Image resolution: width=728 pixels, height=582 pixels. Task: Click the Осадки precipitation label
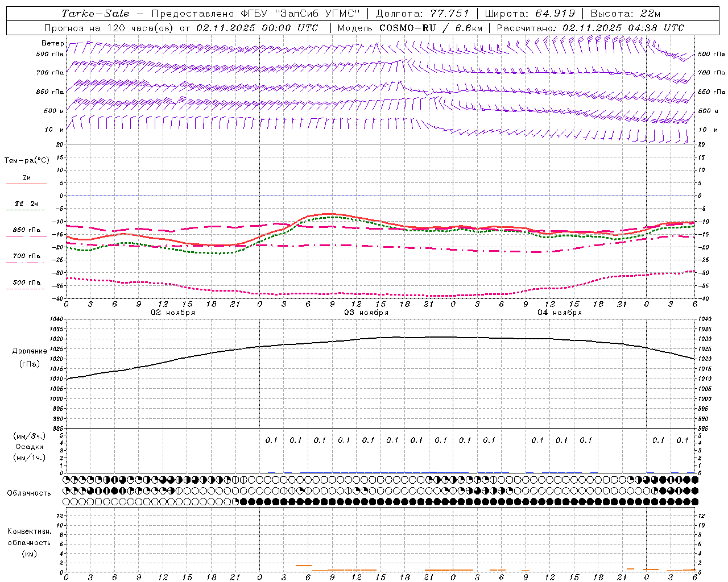[x=30, y=447]
